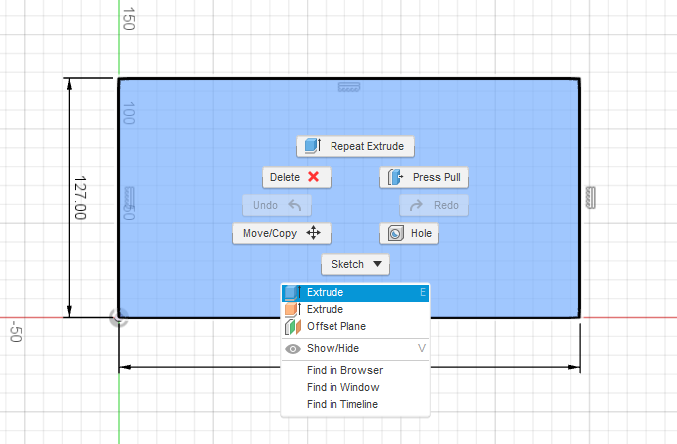Image resolution: width=677 pixels, height=444 pixels.
Task: Click the origin point at rectangle corner
Action: [118, 318]
